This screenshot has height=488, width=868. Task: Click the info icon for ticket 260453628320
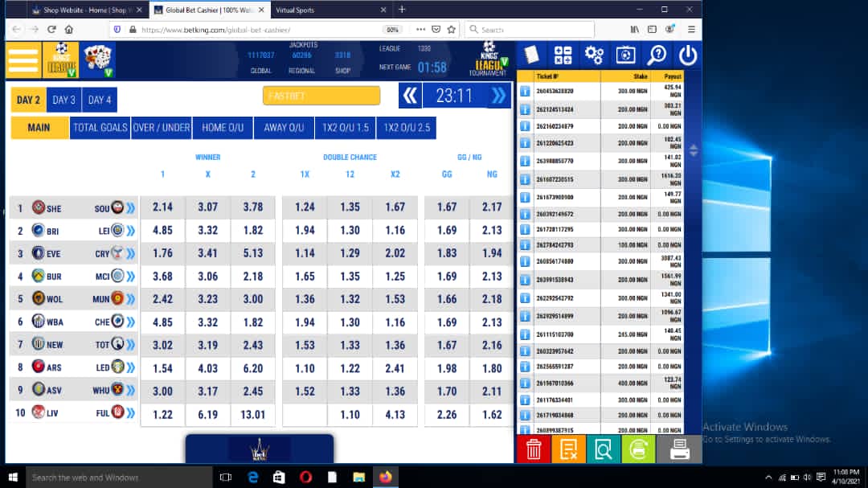point(525,92)
